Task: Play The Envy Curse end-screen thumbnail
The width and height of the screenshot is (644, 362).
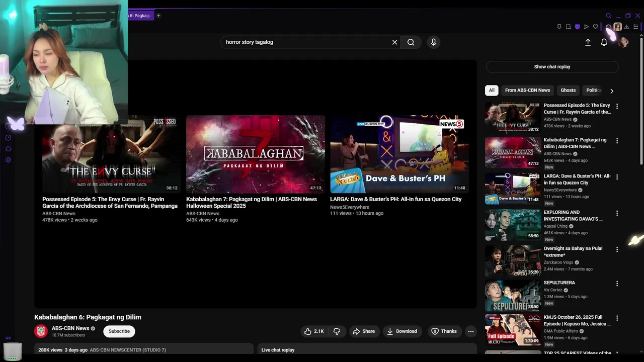Action: tap(111, 154)
